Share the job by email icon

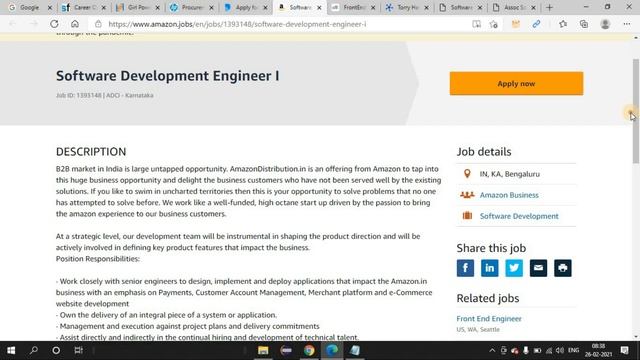[538, 268]
